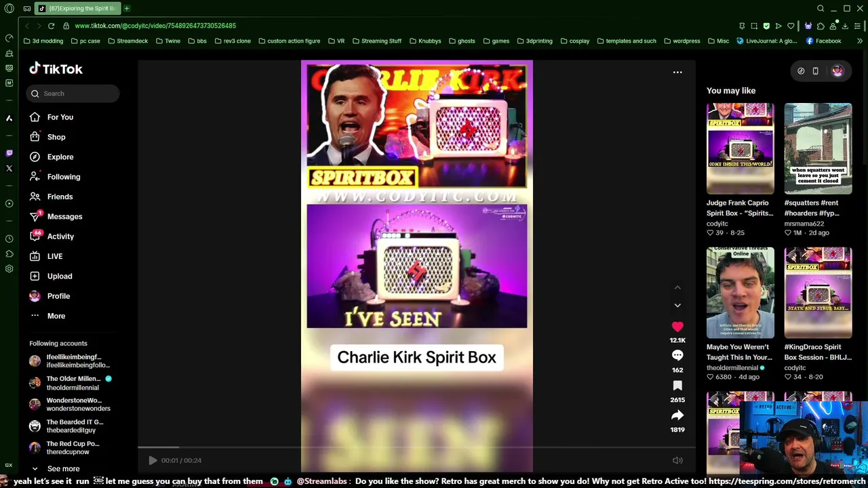Click the browser search icon in title bar
Image resolution: width=868 pixels, height=488 pixels.
pyautogui.click(x=821, y=8)
